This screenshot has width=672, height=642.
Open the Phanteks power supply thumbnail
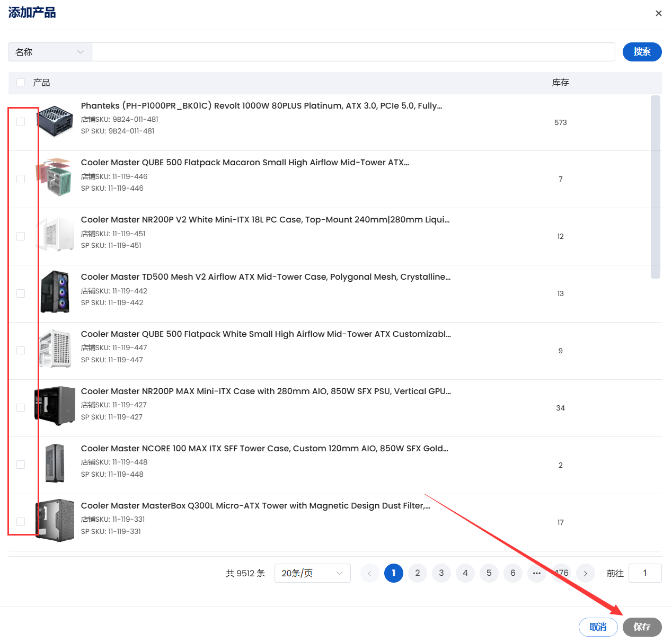55,121
